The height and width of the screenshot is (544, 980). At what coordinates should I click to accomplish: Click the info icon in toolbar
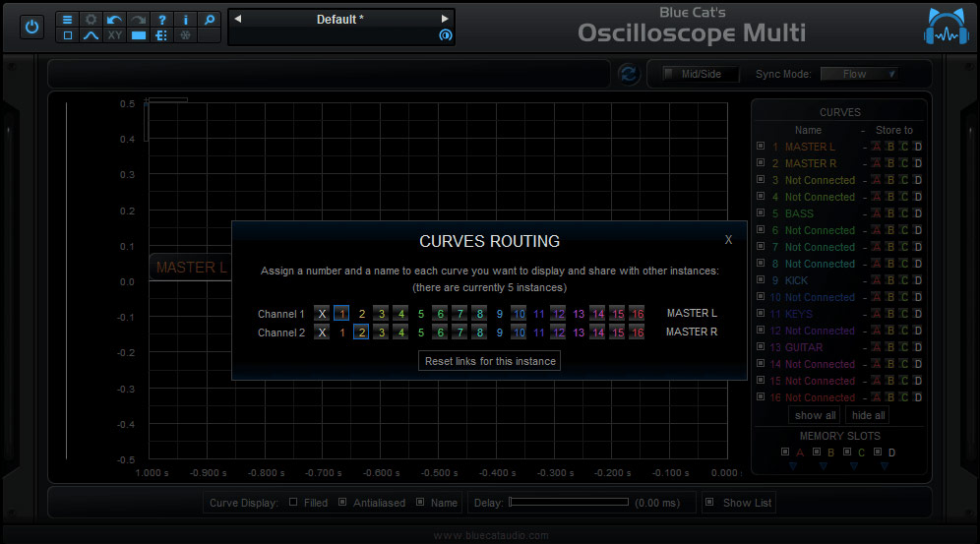186,20
